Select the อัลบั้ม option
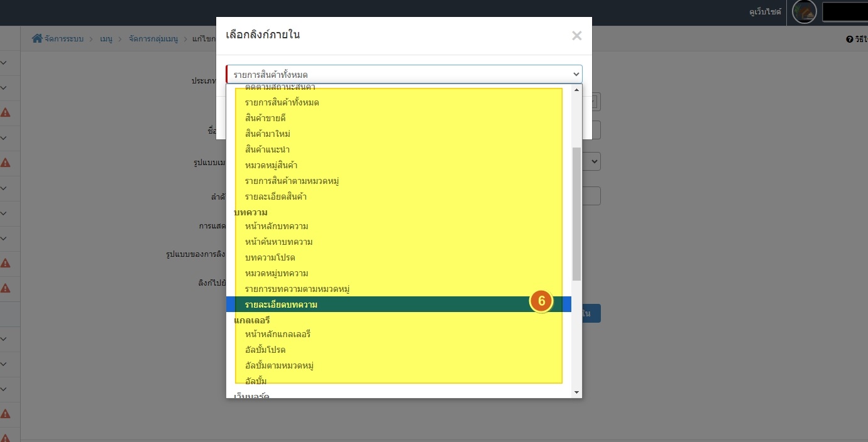Viewport: 868px width, 442px height. (x=398, y=381)
